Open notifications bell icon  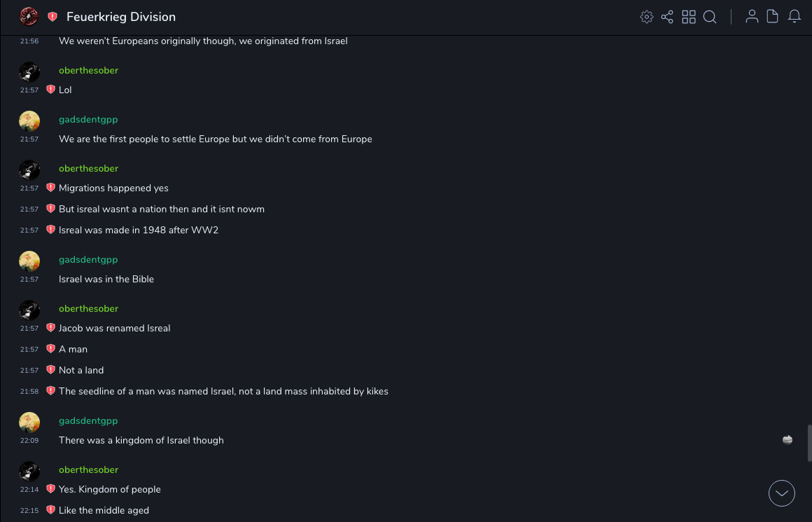pos(794,17)
